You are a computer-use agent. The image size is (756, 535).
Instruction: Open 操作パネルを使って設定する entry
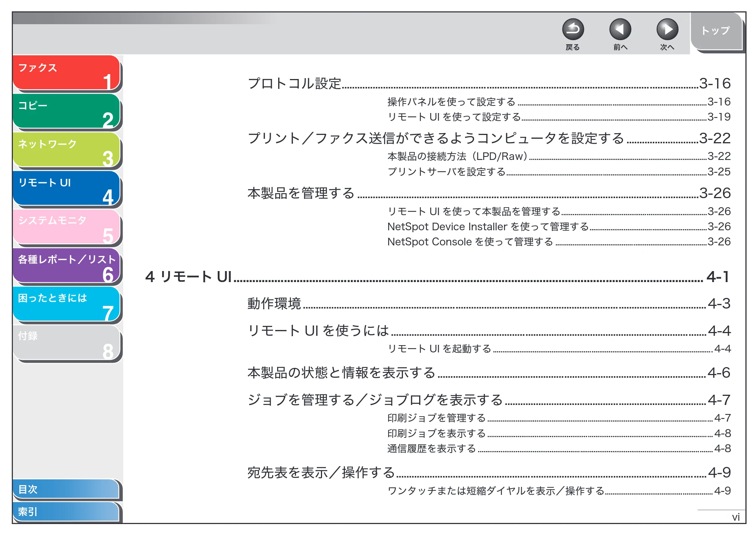(559, 102)
